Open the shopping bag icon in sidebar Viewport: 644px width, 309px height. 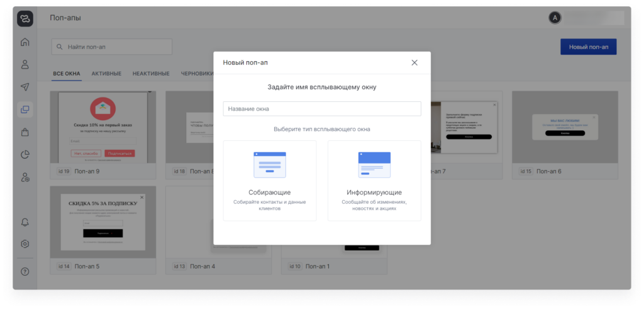click(25, 132)
